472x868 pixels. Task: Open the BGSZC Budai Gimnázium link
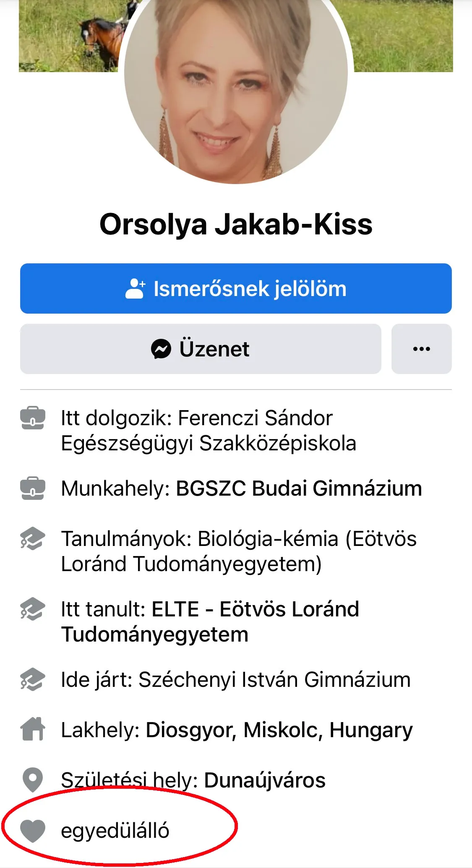(299, 489)
